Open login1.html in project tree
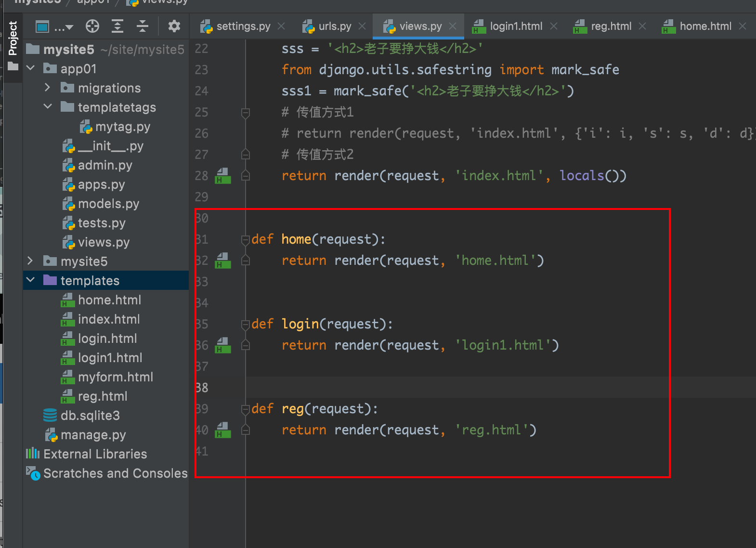Screen dimensions: 756x548 tap(102, 358)
